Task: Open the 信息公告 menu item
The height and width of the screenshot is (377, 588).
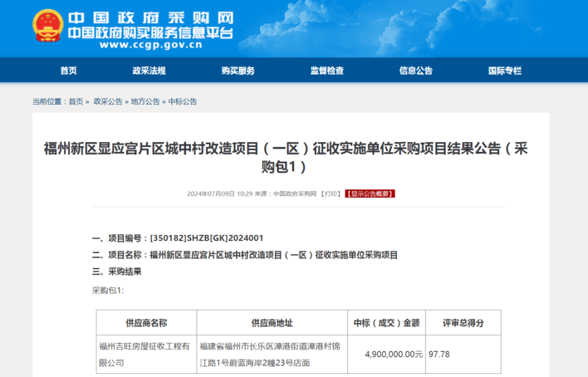Action: pos(416,70)
